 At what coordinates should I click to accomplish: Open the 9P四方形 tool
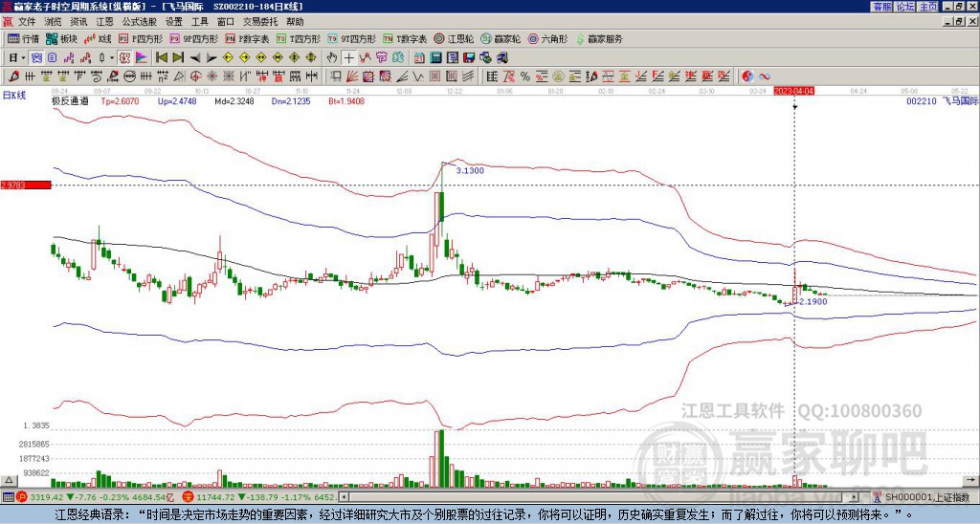tap(194, 38)
